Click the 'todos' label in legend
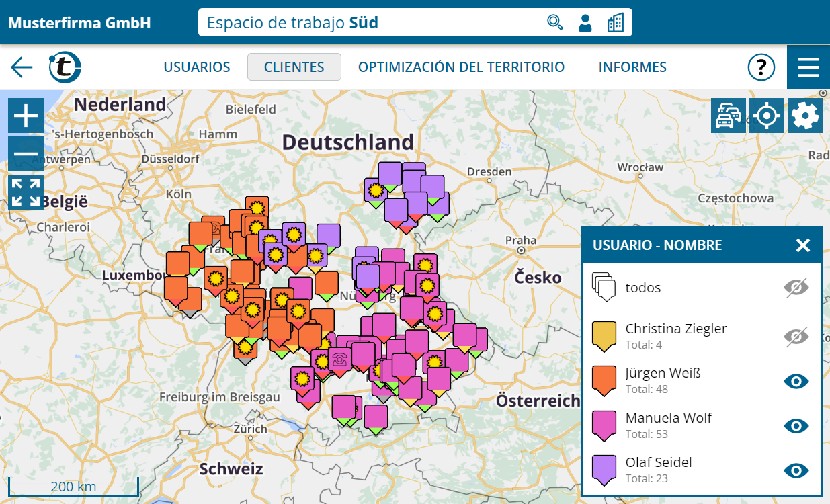Screen dimensions: 830x504 pos(643,288)
